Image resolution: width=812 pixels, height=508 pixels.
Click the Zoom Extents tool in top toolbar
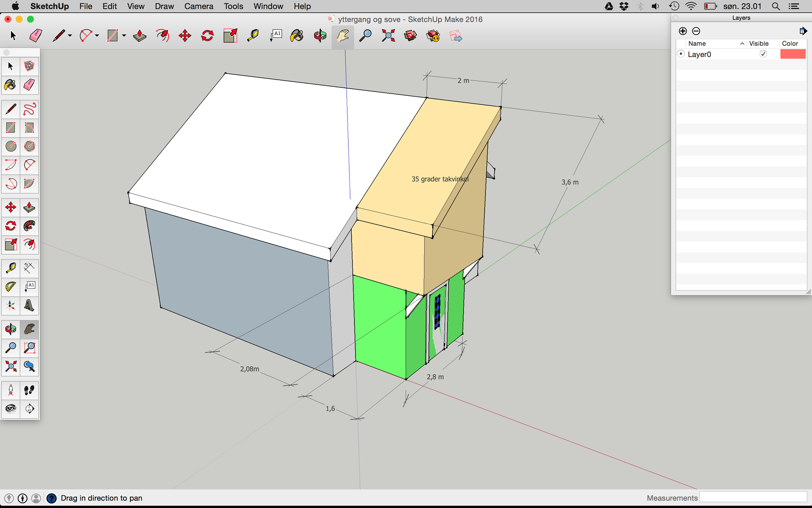point(388,36)
